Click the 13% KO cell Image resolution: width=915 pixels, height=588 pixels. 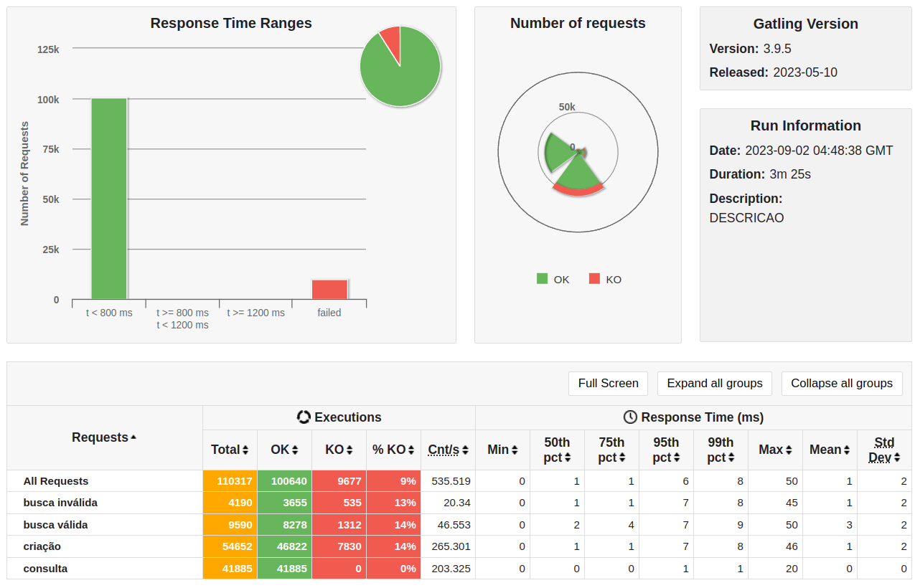(x=393, y=503)
